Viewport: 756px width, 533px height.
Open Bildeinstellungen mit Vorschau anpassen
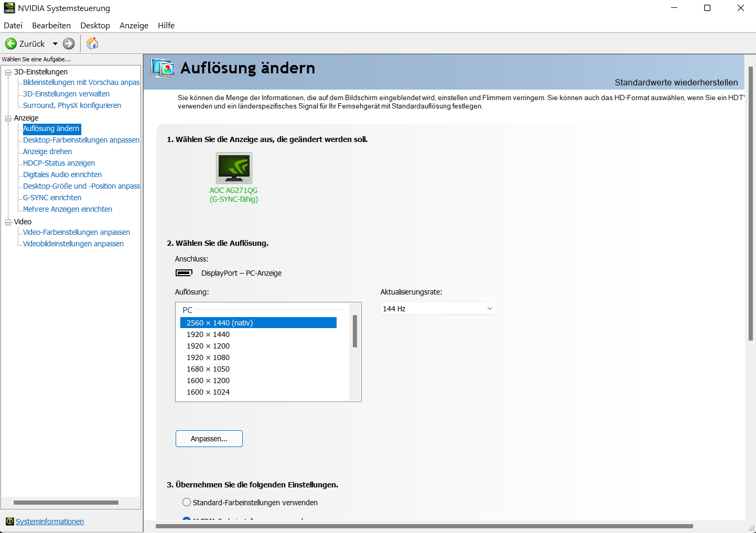(81, 82)
